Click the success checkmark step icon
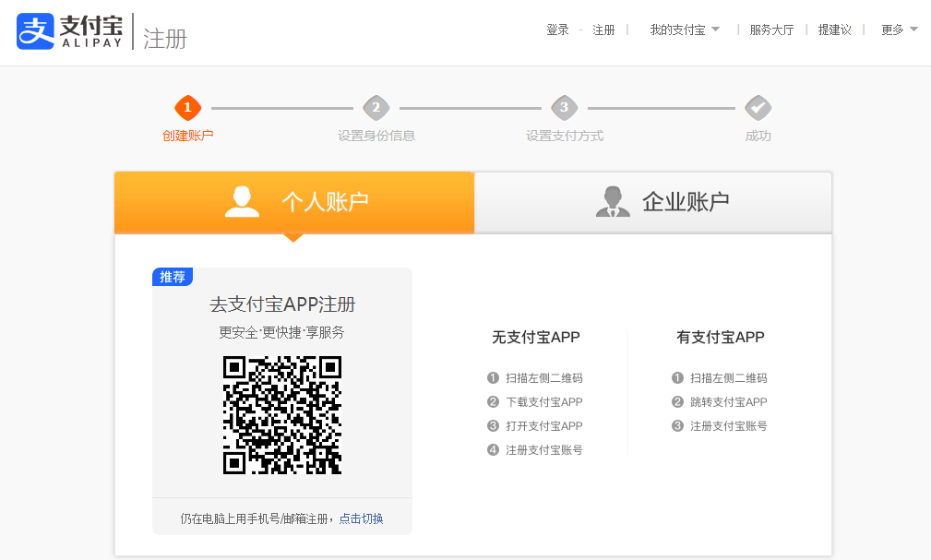The height and width of the screenshot is (560, 931). click(x=758, y=108)
